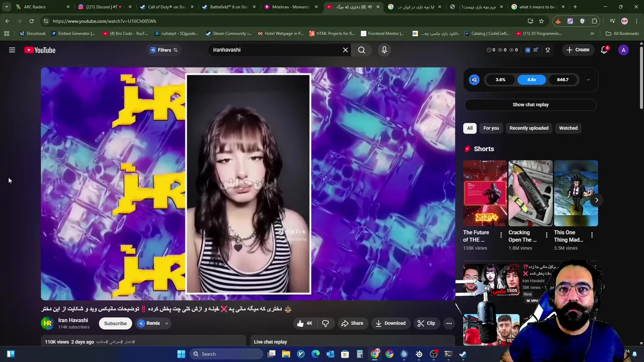Create a Clip of the video
The width and height of the screenshot is (644, 362).
(x=426, y=323)
